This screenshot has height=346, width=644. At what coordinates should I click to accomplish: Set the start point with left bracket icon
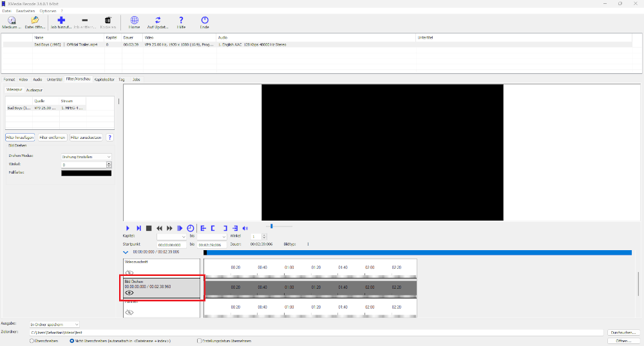[213, 228]
